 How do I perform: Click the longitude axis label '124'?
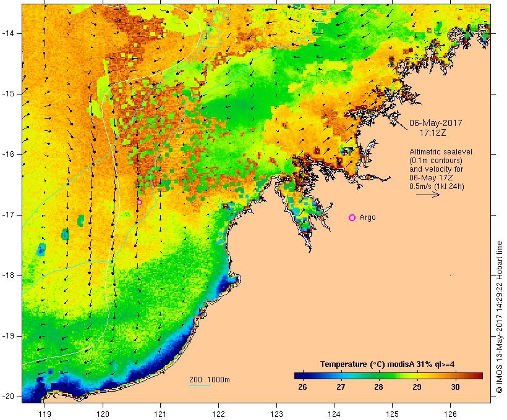[x=334, y=414]
